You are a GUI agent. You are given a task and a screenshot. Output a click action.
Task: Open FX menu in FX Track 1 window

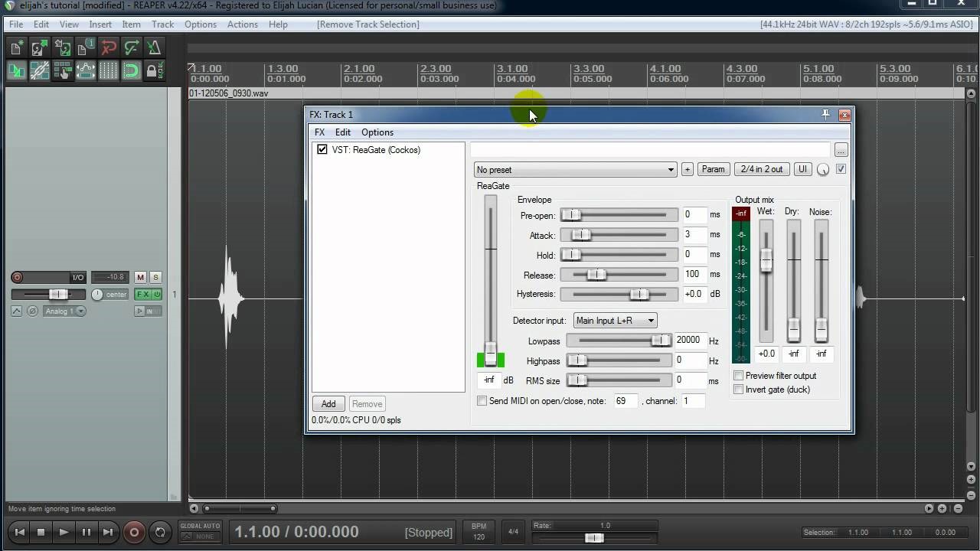(319, 132)
